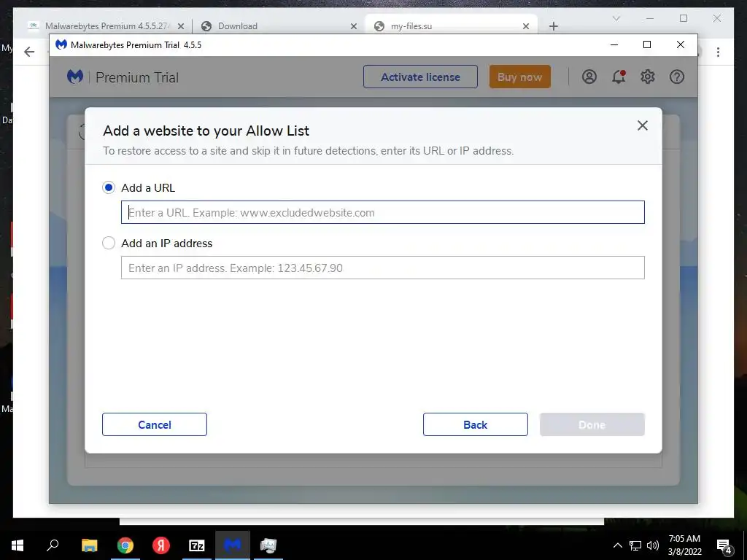Open Chrome three-dot menu

[718, 52]
